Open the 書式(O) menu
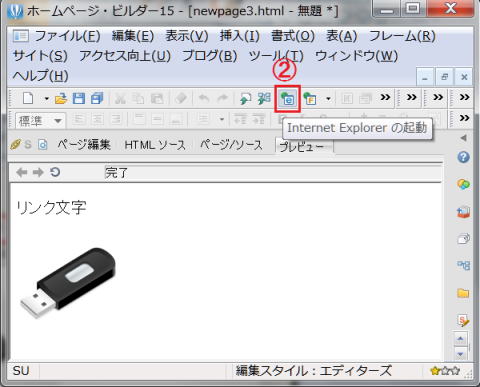480x387 pixels. pyautogui.click(x=293, y=36)
